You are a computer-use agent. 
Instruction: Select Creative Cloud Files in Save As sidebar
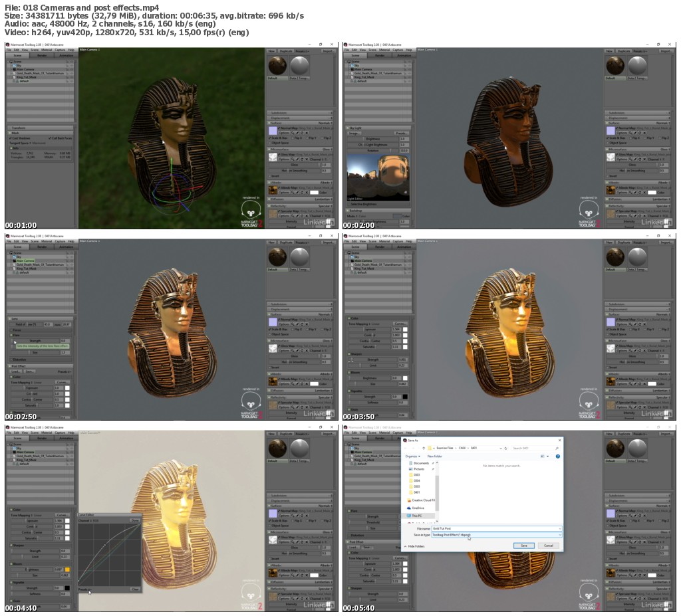point(421,500)
